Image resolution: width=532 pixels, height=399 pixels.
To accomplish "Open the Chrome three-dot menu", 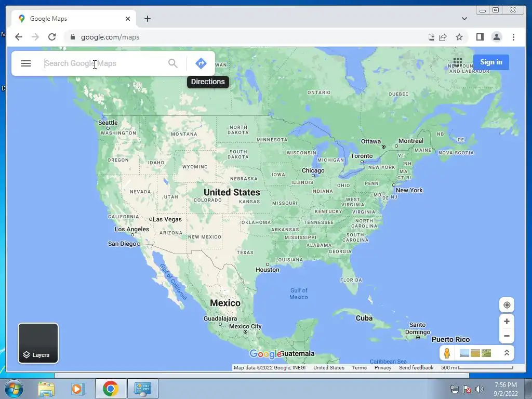I will (513, 37).
